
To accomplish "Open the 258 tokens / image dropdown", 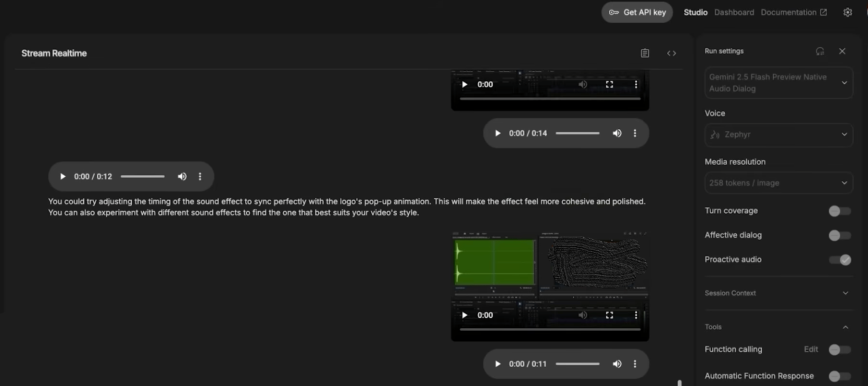I will coord(779,183).
